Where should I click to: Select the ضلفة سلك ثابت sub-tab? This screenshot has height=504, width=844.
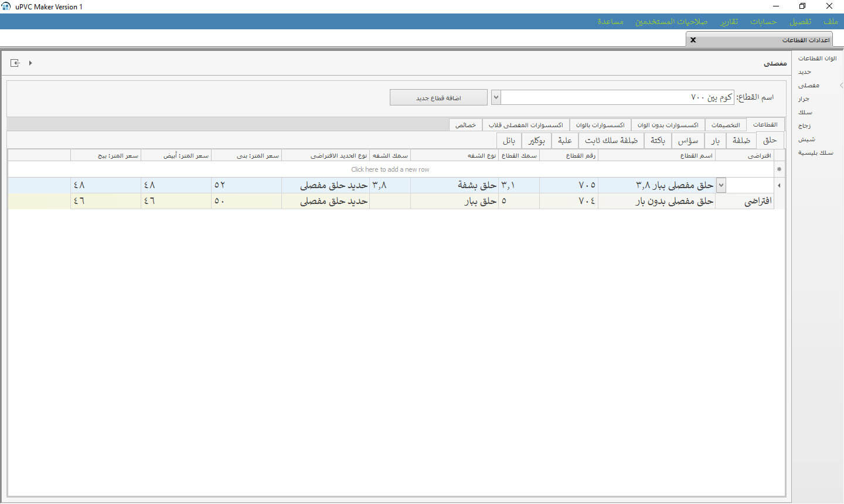click(611, 141)
